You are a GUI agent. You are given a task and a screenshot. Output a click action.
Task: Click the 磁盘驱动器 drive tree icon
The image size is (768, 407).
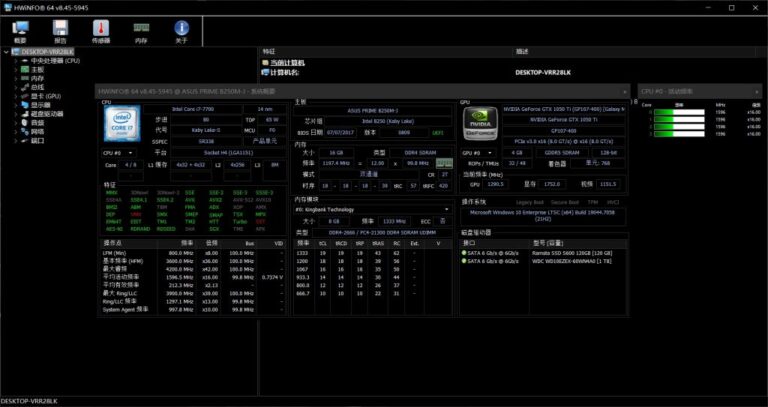click(24, 114)
